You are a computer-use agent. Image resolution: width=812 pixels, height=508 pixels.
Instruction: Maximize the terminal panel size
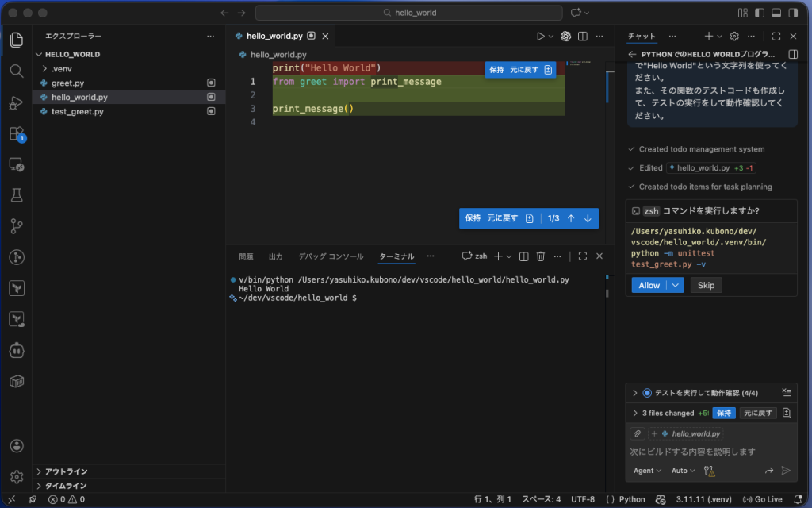pyautogui.click(x=583, y=256)
